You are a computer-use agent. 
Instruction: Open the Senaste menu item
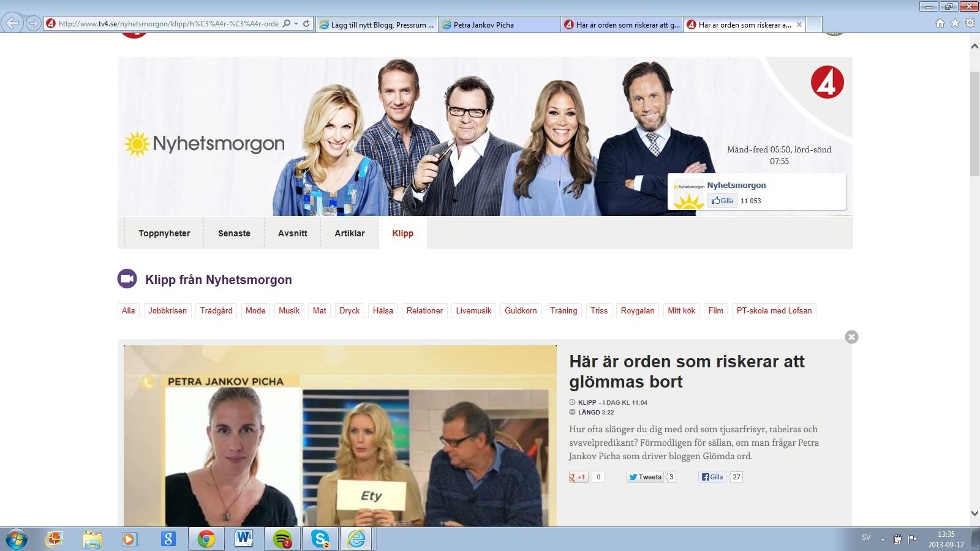[234, 233]
